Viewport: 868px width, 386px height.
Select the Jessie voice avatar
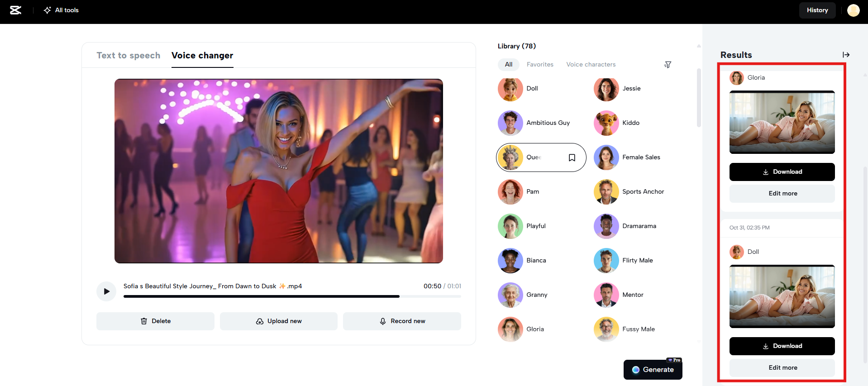pyautogui.click(x=606, y=89)
